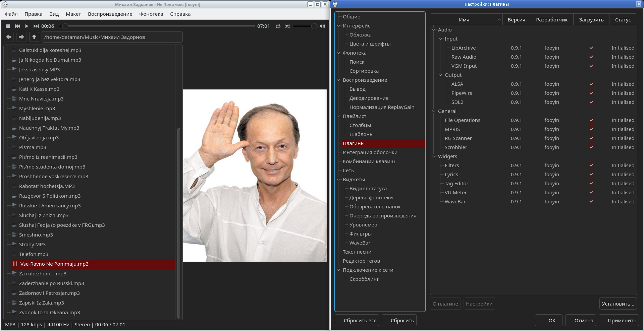Viewport: 644px width, 331px height.
Task: Click the Установить... button
Action: 618,304
